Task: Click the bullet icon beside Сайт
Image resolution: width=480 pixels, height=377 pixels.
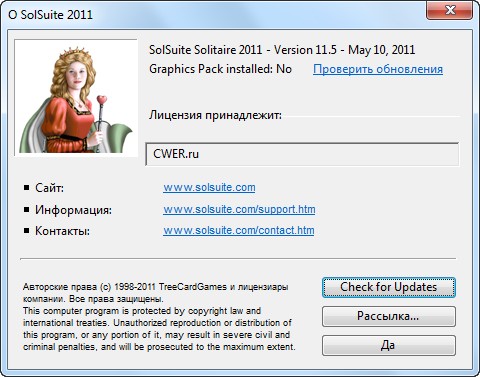Action: coord(27,188)
